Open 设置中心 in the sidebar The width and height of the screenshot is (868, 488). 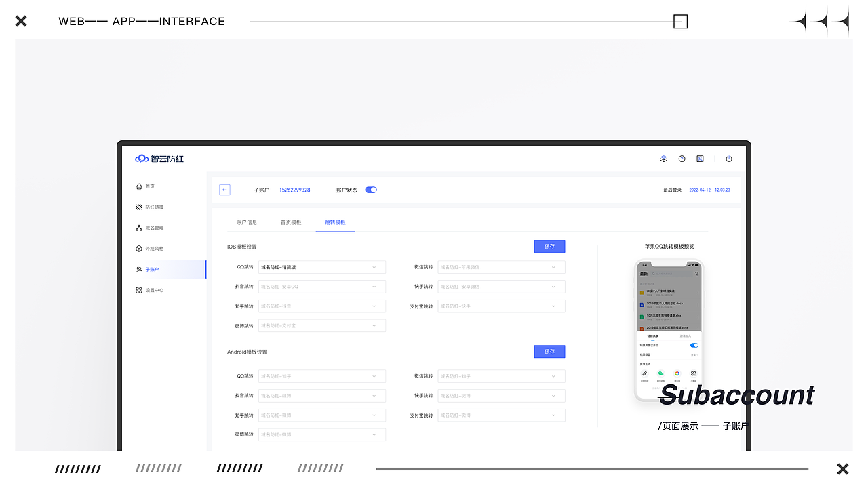pyautogui.click(x=150, y=290)
